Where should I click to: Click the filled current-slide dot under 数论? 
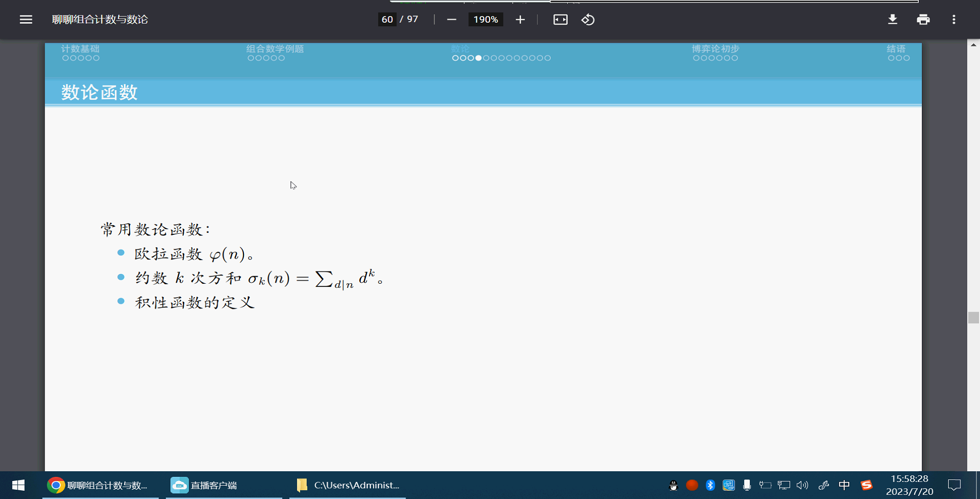click(479, 58)
